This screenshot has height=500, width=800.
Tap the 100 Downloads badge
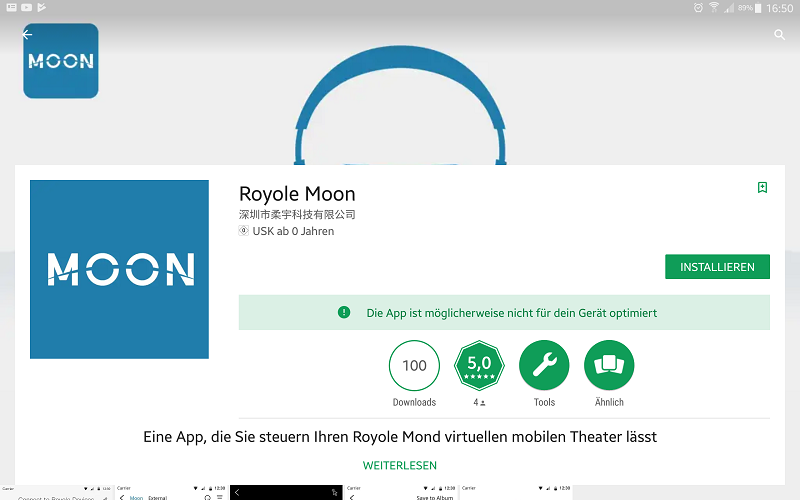pos(414,365)
